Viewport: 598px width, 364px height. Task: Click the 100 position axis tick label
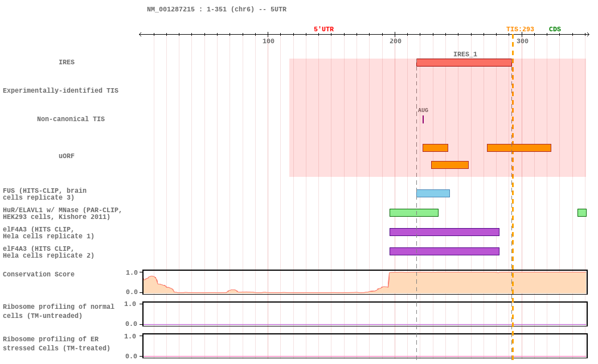268,42
